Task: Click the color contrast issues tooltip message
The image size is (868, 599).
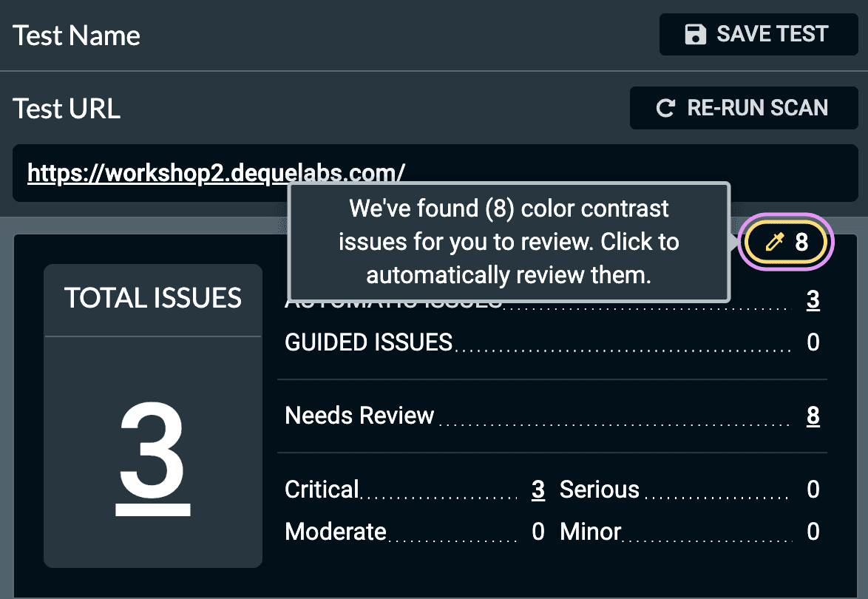Action: 509,242
